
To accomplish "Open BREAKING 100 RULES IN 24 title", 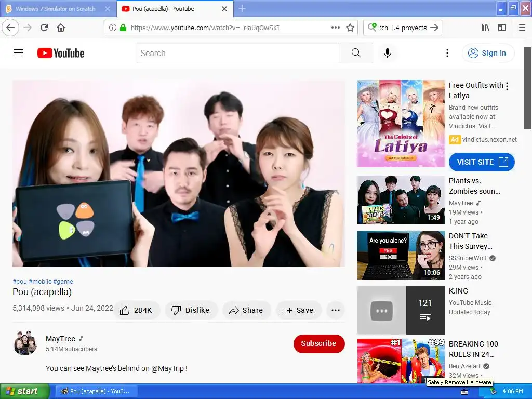I will (x=473, y=349).
